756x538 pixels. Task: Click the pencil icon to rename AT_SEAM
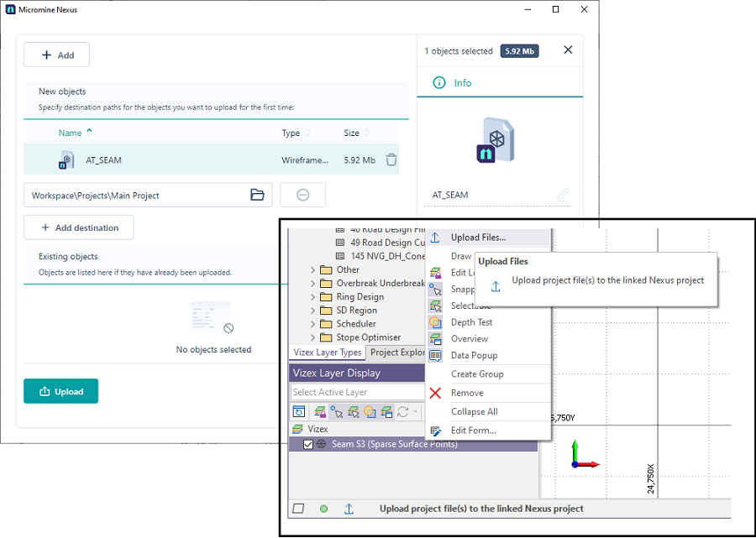tap(563, 195)
